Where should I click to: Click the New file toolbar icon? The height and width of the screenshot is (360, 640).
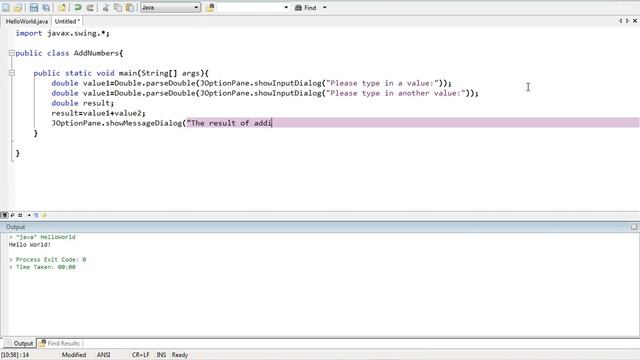click(x=6, y=7)
